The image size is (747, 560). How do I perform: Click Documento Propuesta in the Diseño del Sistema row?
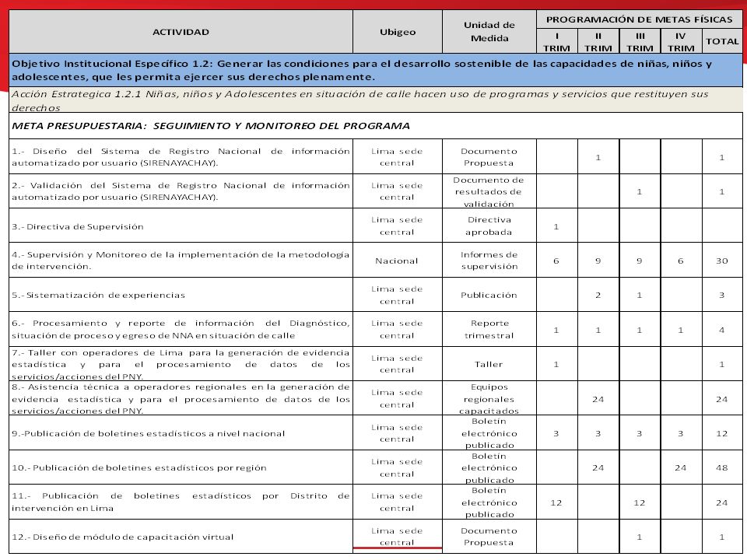489,156
